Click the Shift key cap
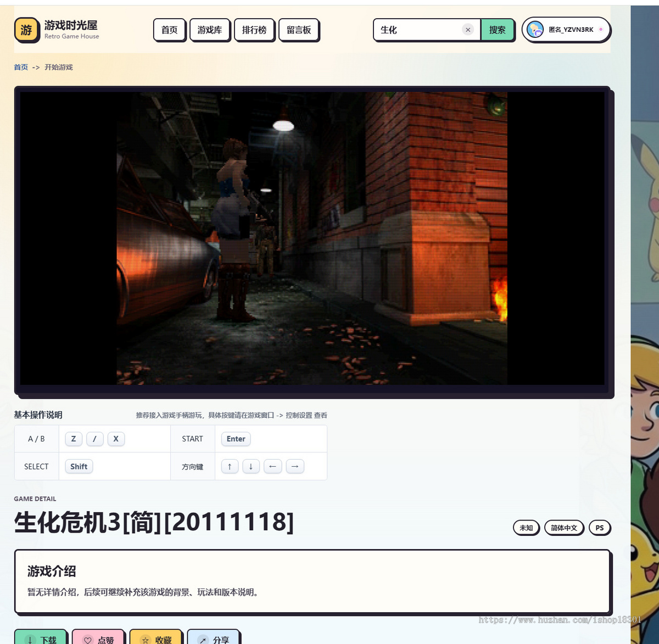The height and width of the screenshot is (644, 659). click(x=79, y=466)
